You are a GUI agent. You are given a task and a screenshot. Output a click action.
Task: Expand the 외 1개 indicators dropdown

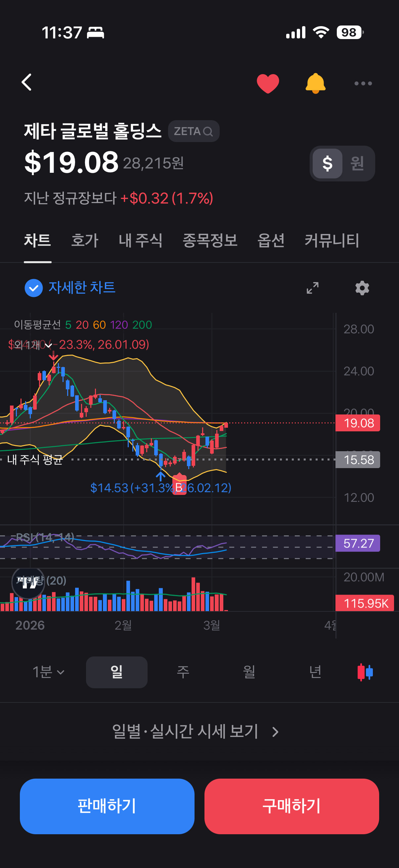33,345
